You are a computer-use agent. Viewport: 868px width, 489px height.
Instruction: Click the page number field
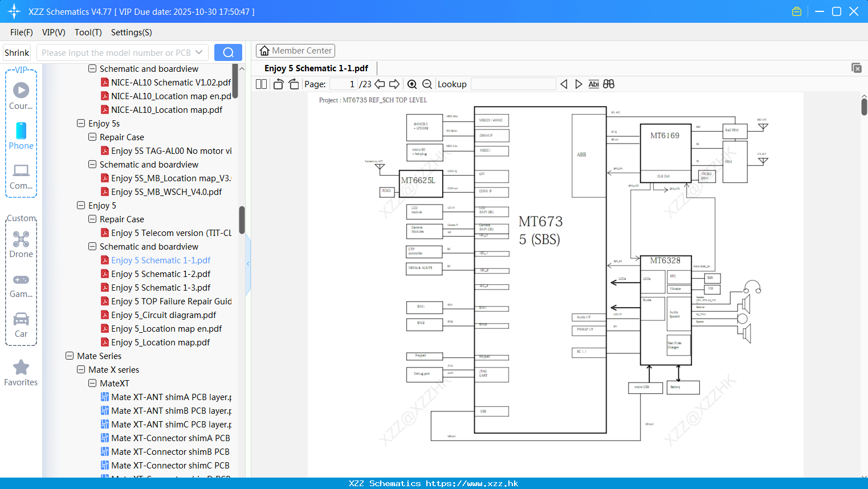point(343,84)
